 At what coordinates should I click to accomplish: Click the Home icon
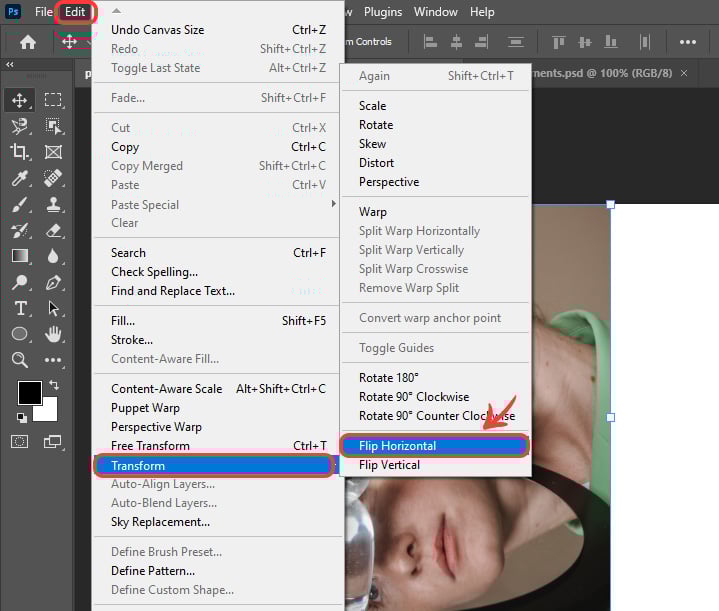pos(28,42)
